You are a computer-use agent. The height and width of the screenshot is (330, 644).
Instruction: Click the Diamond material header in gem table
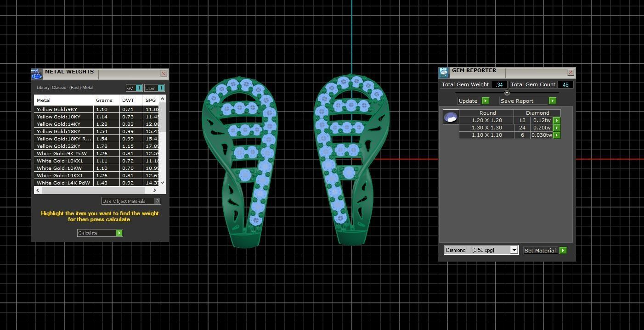point(537,113)
